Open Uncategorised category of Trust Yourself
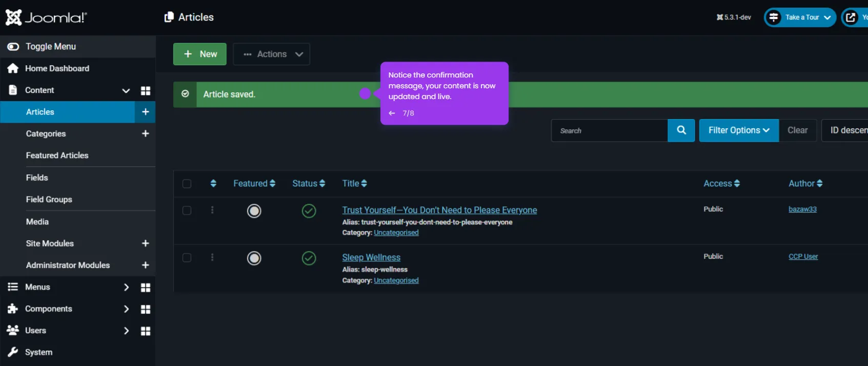 (x=396, y=233)
